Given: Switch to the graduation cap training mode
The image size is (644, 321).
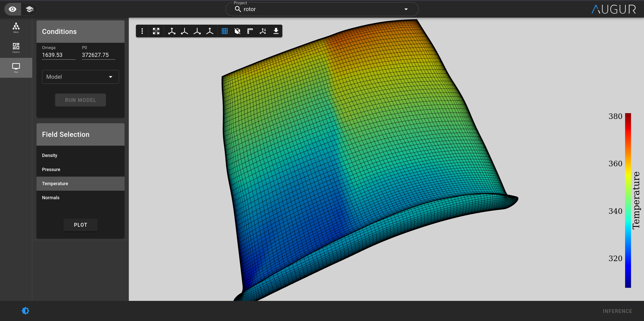Looking at the screenshot, I should pos(29,9).
